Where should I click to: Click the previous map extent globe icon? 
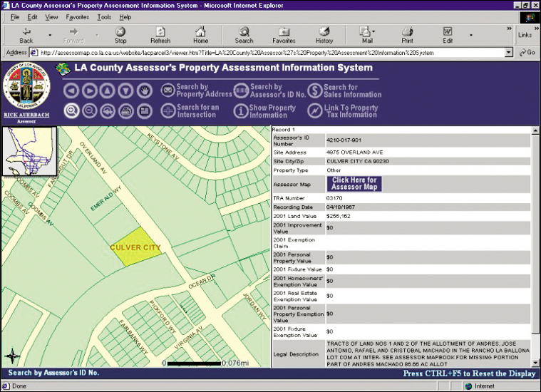click(x=108, y=111)
